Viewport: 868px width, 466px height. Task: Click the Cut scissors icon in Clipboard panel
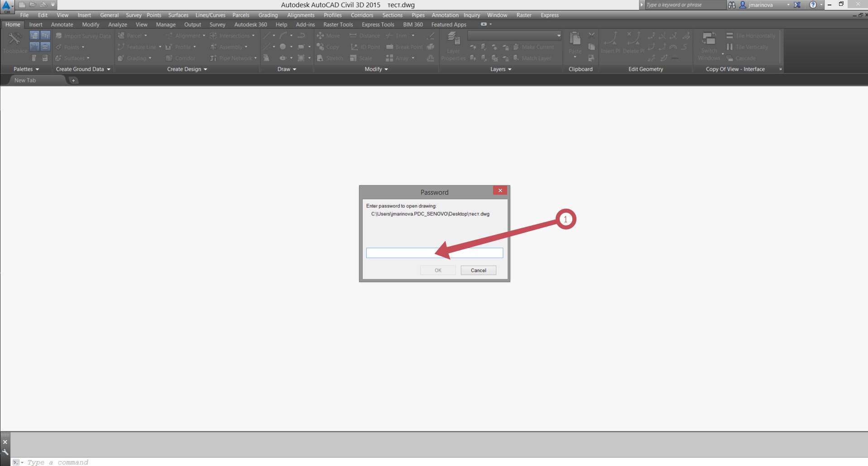click(591, 35)
